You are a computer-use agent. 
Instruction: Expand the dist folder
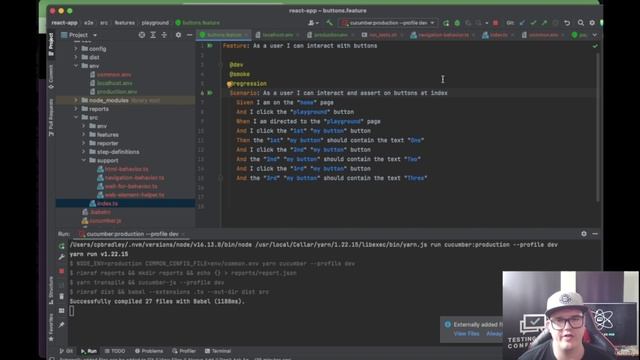pos(76,57)
